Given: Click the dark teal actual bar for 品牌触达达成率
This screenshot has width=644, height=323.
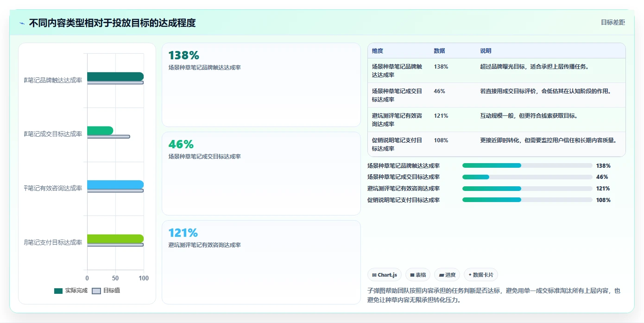Looking at the screenshot, I should pos(115,76).
